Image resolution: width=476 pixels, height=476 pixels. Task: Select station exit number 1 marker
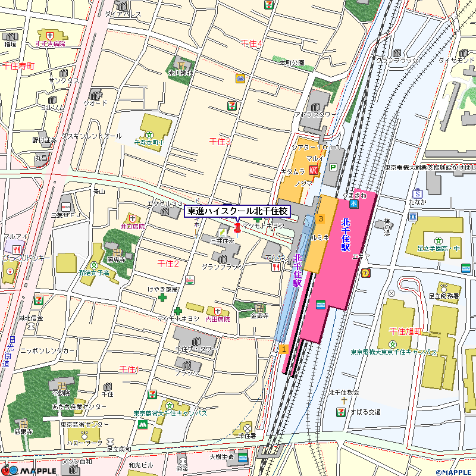coord(284,349)
